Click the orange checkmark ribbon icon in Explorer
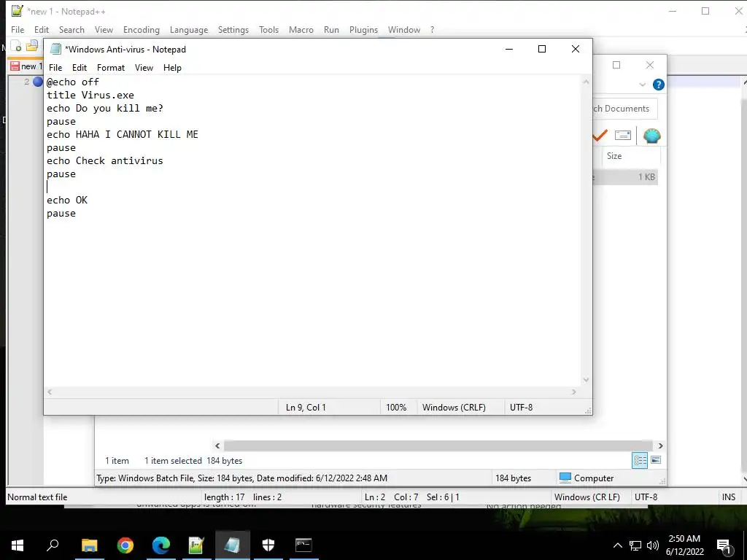747x560 pixels. pyautogui.click(x=600, y=136)
